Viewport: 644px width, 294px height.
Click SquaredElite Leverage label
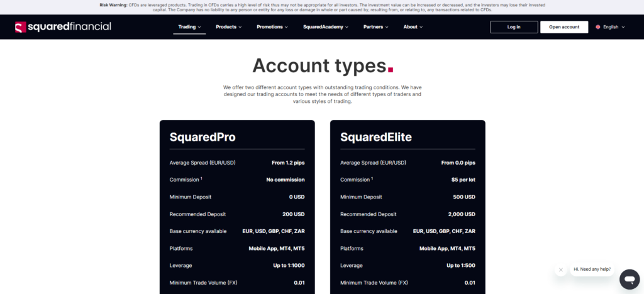[x=352, y=265]
